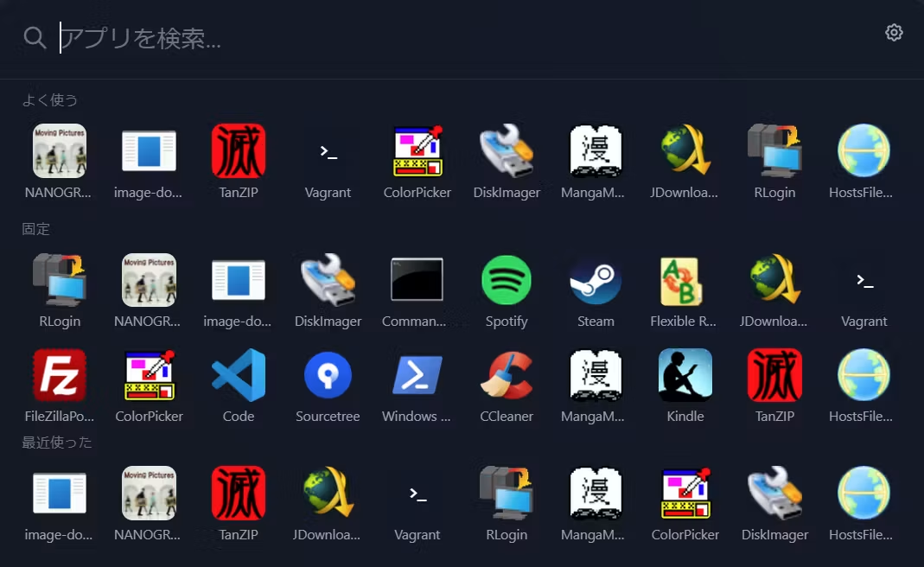This screenshot has width=924, height=567.
Task: Launch Spotify
Action: [507, 290]
